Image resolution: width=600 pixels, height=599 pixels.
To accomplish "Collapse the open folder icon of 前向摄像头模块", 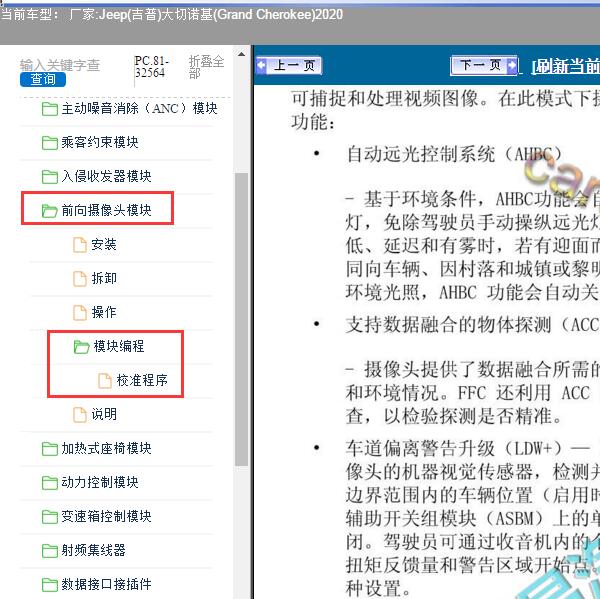I will tap(50, 211).
